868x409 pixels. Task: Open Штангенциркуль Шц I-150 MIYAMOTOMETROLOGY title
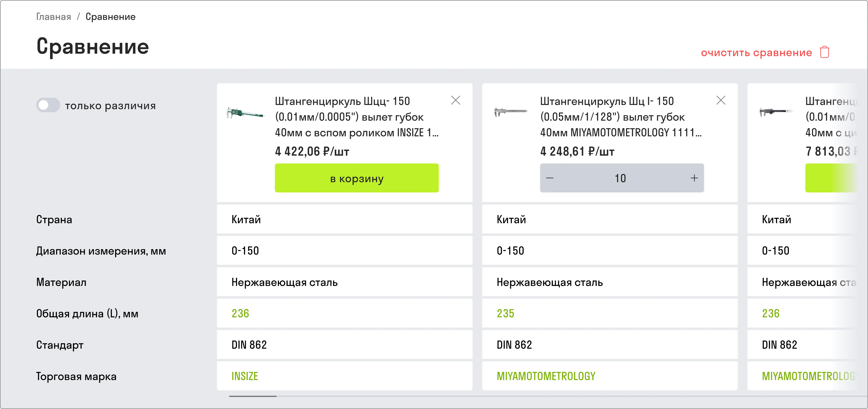click(x=621, y=117)
